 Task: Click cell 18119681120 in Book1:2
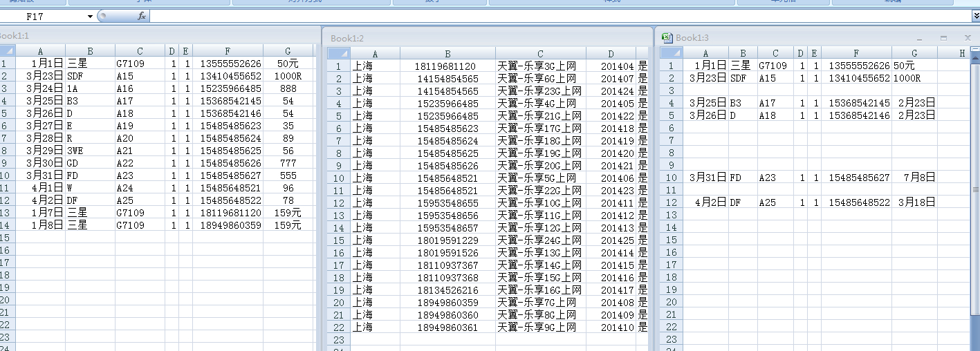point(447,66)
